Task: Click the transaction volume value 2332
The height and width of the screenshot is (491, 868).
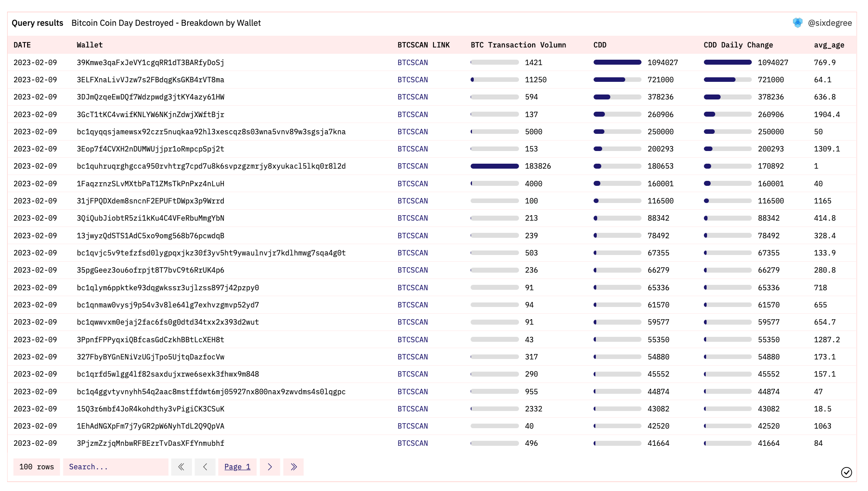Action: tap(533, 409)
